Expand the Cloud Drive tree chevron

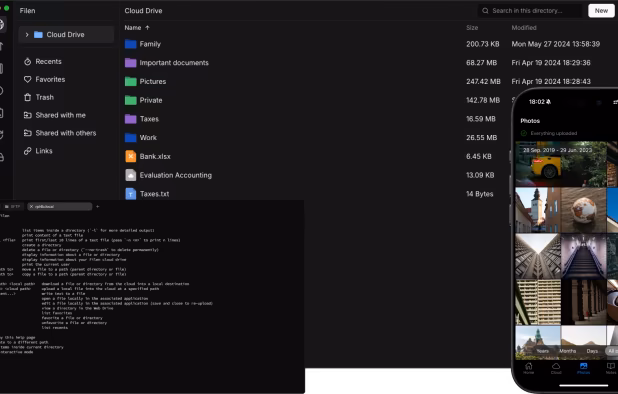click(x=27, y=35)
